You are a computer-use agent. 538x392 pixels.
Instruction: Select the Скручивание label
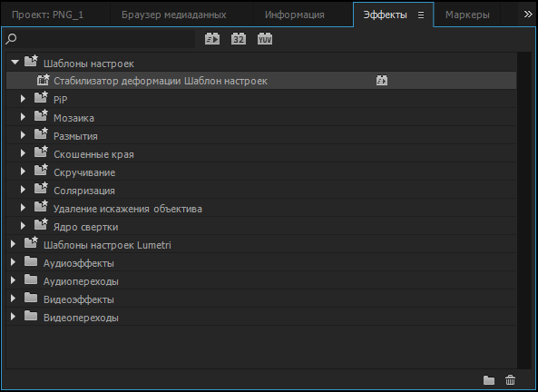(x=84, y=172)
